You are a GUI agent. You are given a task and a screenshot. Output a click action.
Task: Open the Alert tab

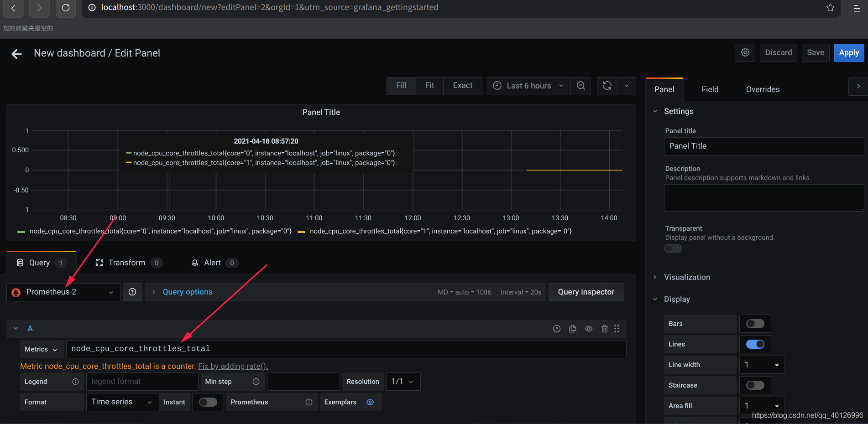tap(214, 263)
